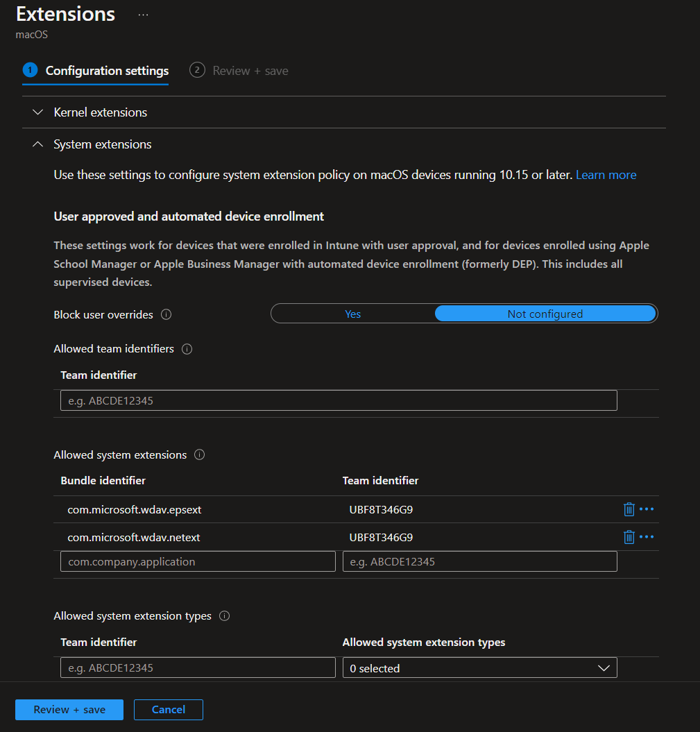Click info icon beside Block user overrides
This screenshot has width=700, height=732.
point(166,314)
